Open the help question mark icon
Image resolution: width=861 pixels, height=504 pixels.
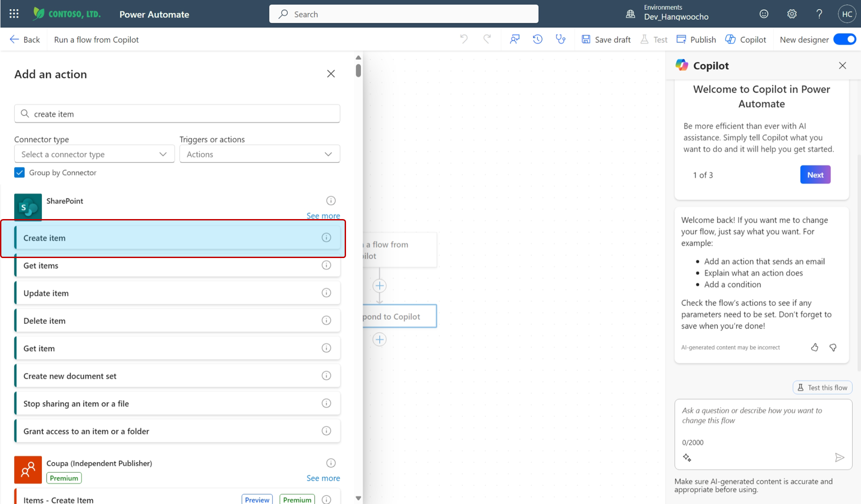point(819,14)
